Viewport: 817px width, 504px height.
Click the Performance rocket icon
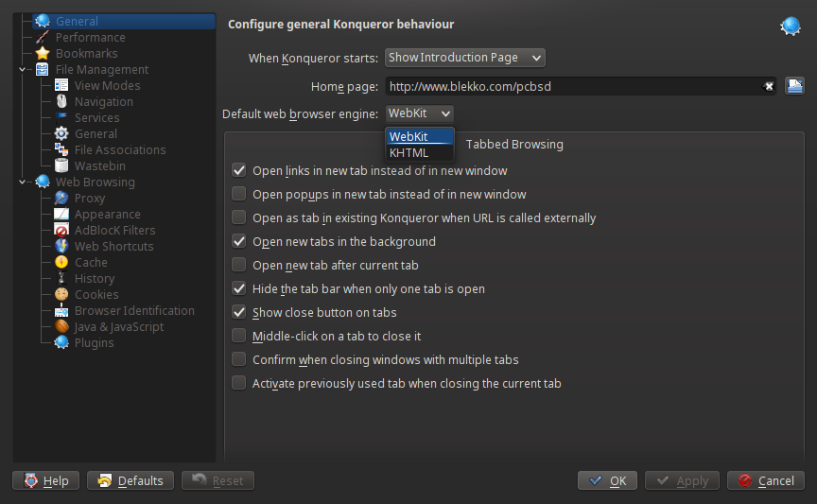[43, 38]
